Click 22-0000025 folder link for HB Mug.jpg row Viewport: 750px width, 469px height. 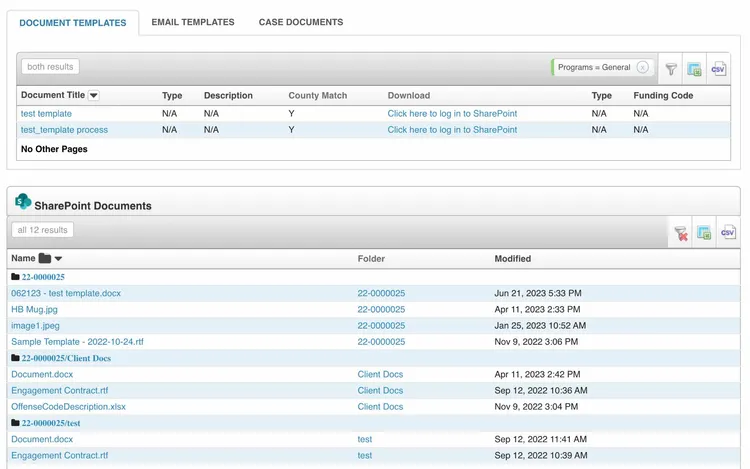click(x=381, y=310)
